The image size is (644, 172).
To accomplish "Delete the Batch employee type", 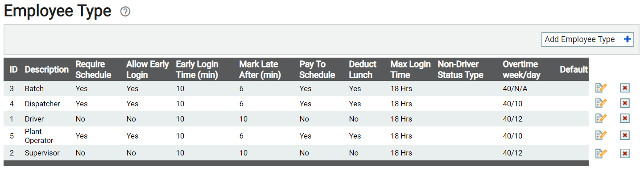I will coord(625,88).
